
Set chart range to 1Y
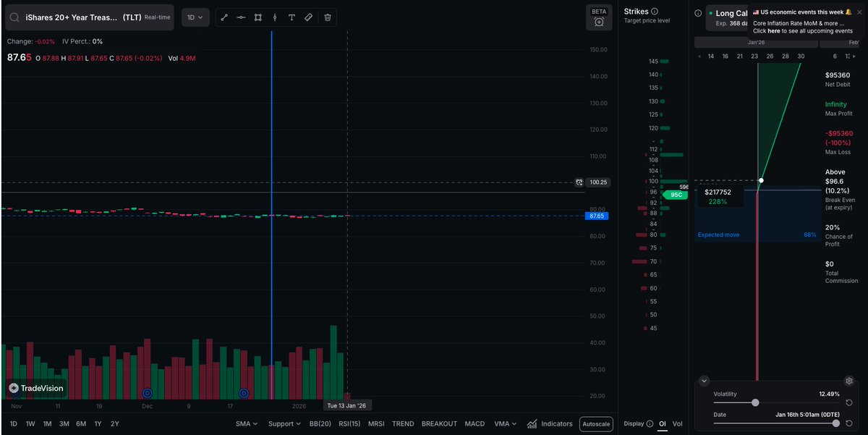coord(98,424)
